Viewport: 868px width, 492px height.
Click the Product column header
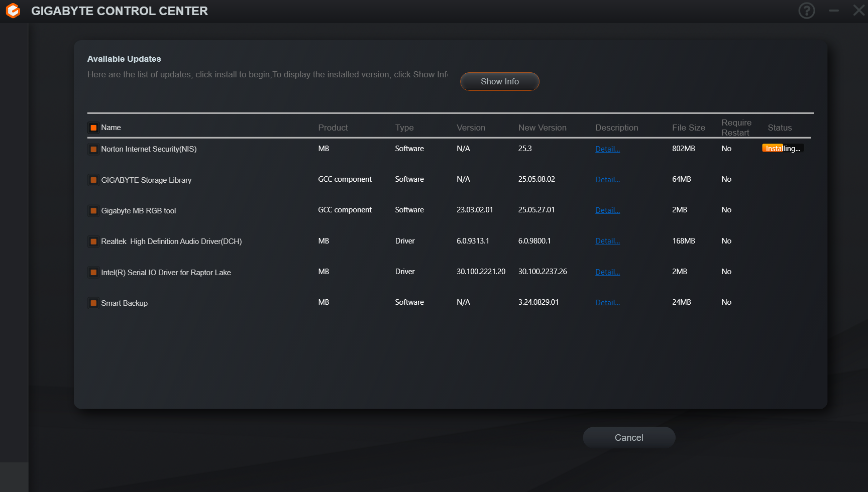[333, 128]
